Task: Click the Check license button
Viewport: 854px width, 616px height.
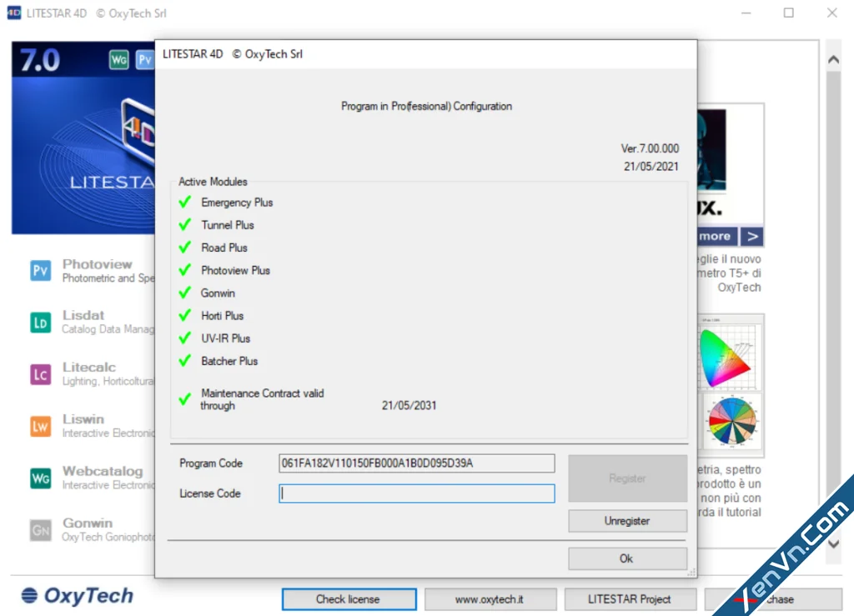Action: [349, 599]
